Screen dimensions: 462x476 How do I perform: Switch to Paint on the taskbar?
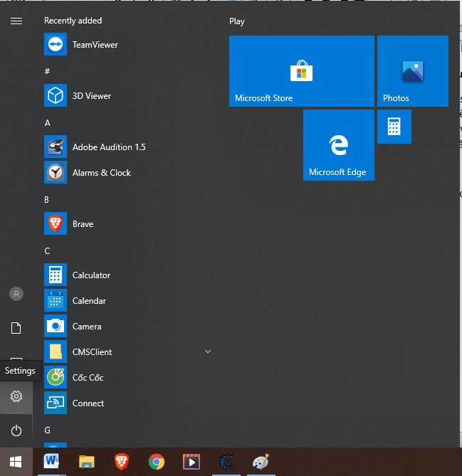(x=261, y=462)
